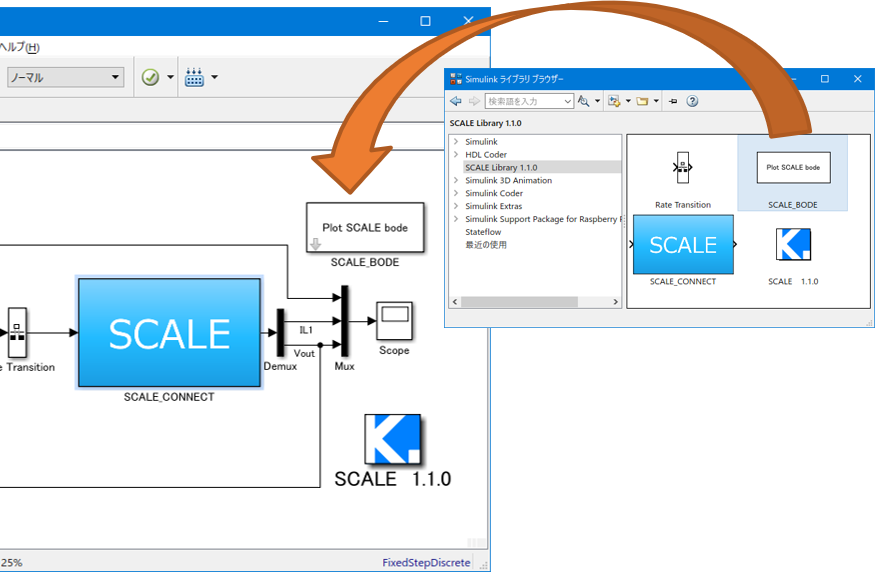Expand the HDL Coder tree node
The image size is (875, 572).
coord(456,155)
